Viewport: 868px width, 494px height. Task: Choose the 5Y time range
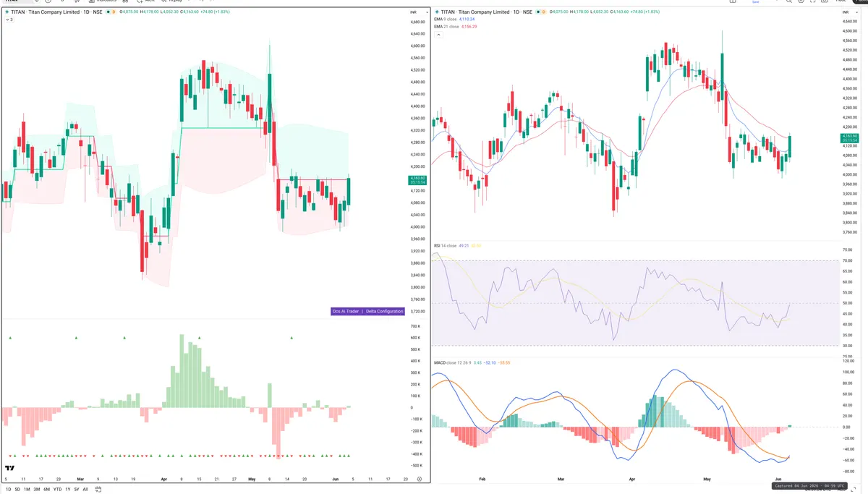76,490
